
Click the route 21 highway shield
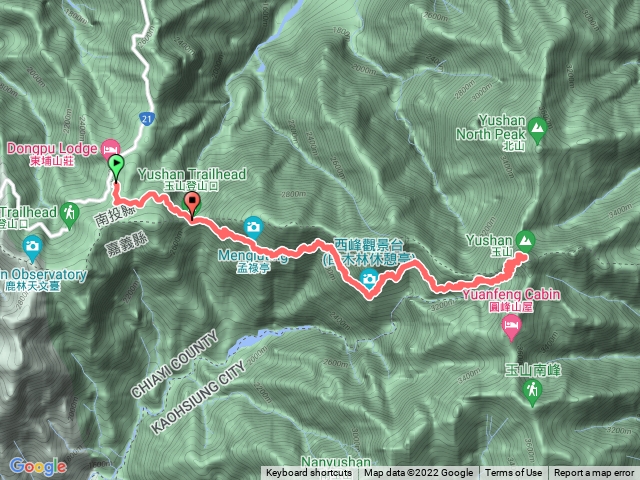coord(147,119)
